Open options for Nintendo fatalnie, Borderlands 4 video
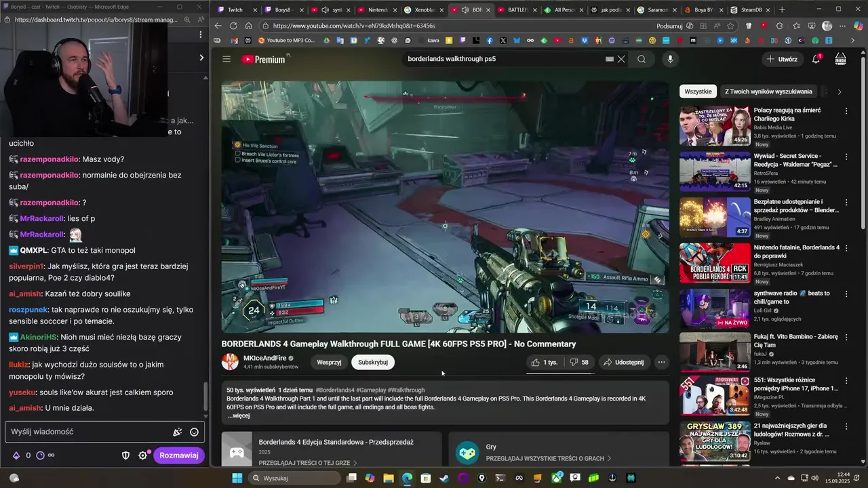 [x=846, y=248]
